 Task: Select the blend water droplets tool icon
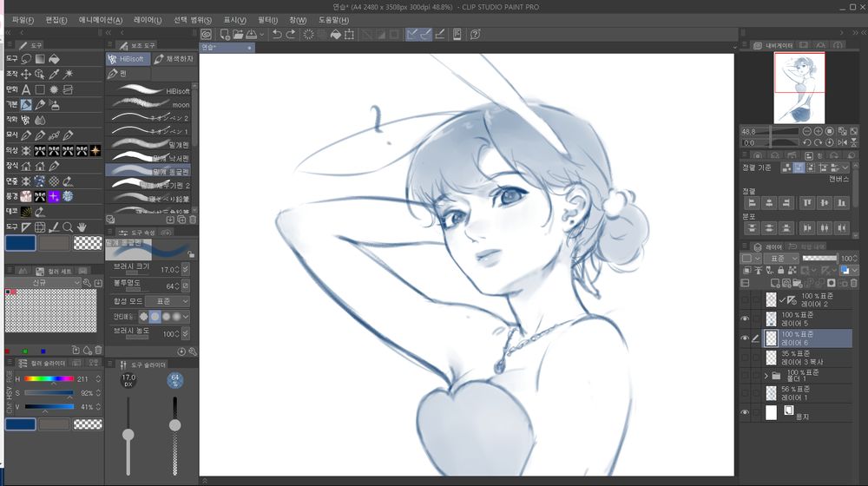pyautogui.click(x=40, y=120)
